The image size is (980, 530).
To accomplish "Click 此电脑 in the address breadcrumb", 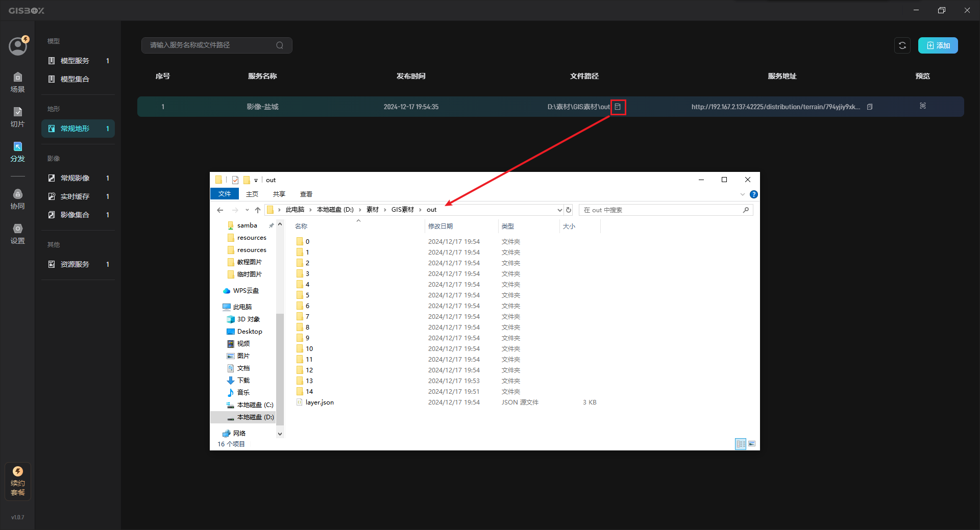I will click(x=295, y=210).
